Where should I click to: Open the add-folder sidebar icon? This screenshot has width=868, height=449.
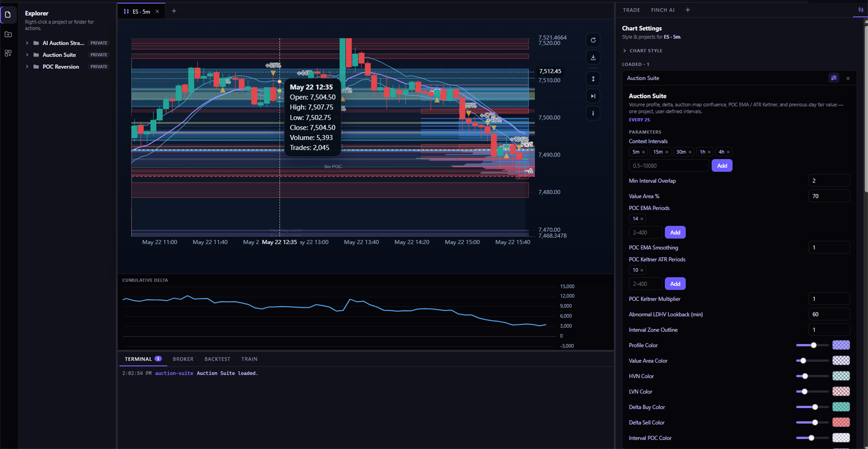8,34
